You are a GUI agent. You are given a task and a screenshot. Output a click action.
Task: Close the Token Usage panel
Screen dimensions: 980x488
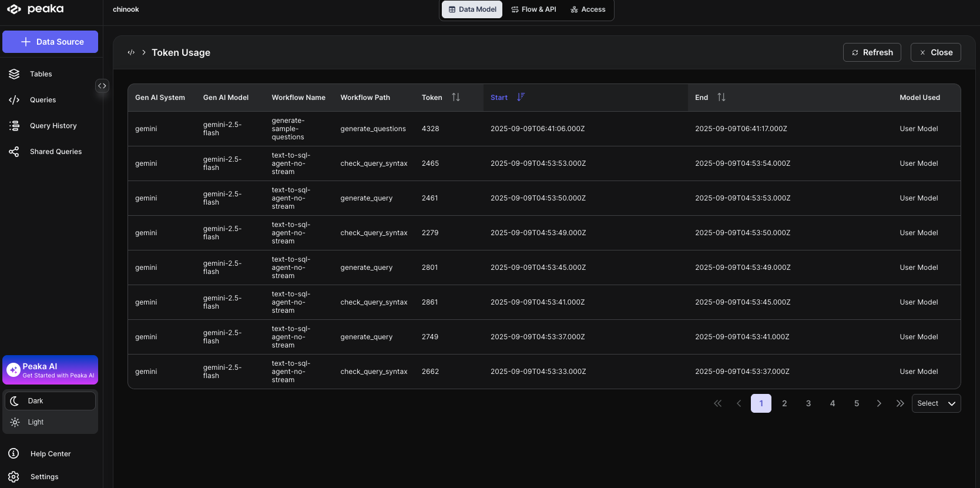coord(935,52)
